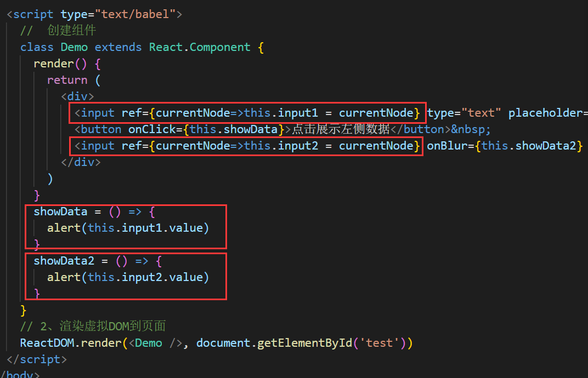The height and width of the screenshot is (378, 588).
Task: Click the 'return' keyword in render
Action: pyautogui.click(x=67, y=80)
